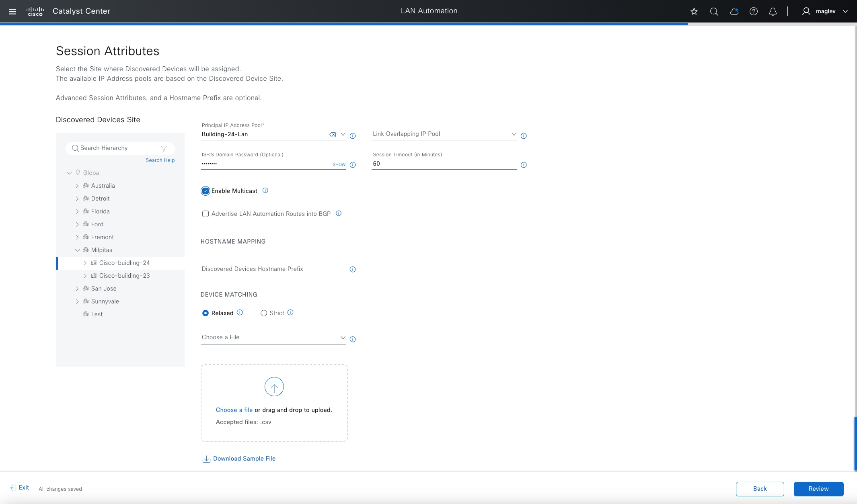Click info icon beside Enable Multicast

point(265,191)
